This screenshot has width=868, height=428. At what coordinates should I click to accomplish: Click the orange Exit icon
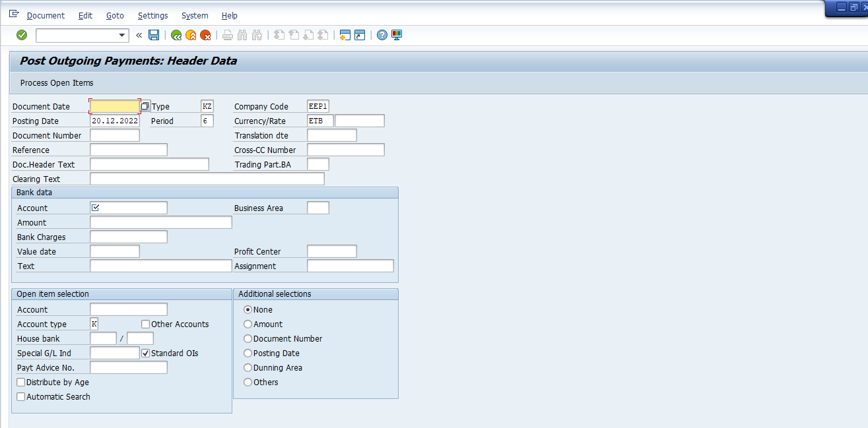pos(191,35)
